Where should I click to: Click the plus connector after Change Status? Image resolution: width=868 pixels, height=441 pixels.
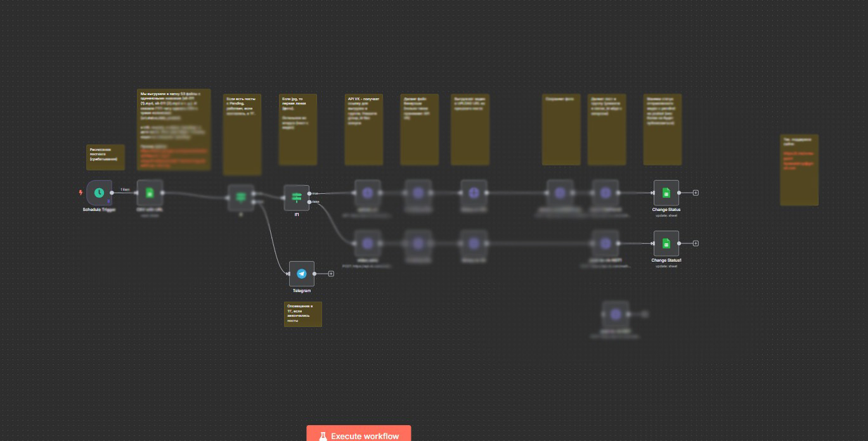(696, 193)
